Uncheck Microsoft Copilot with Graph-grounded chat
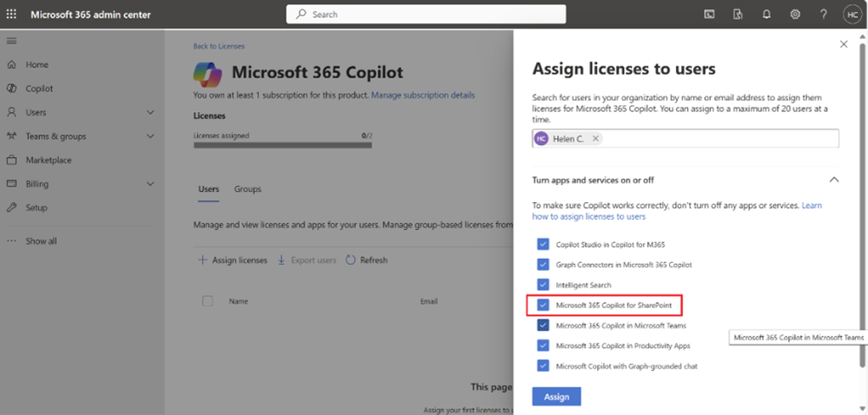The image size is (868, 415). [x=543, y=366]
